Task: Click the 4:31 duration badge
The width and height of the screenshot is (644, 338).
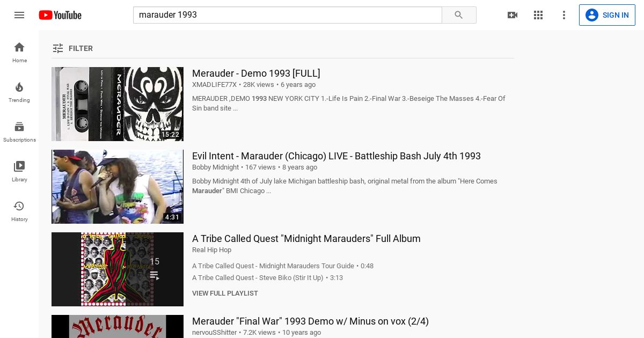Action: coord(172,217)
